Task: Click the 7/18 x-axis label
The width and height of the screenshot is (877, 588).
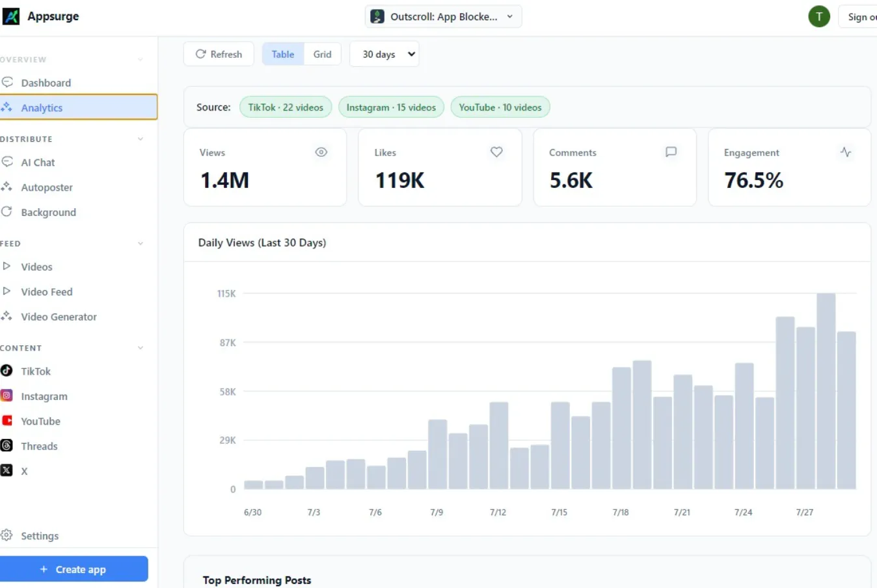Action: pos(621,513)
